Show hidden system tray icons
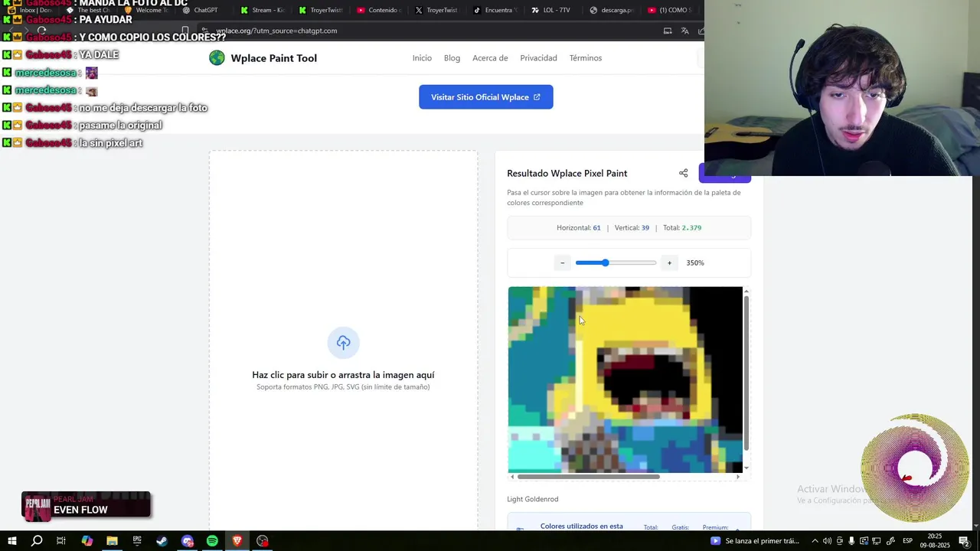980x551 pixels. coord(815,541)
